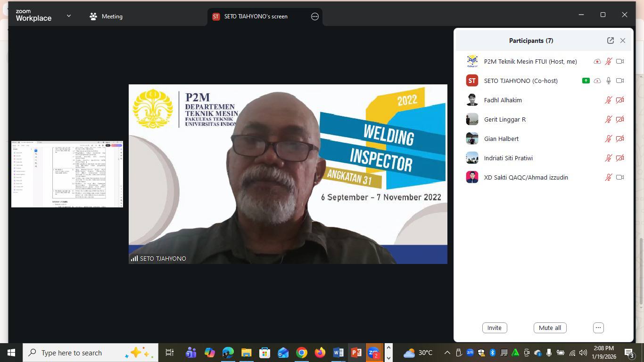Screen dimensions: 644x362
Task: Switch to the Meeting tab
Action: 106,16
